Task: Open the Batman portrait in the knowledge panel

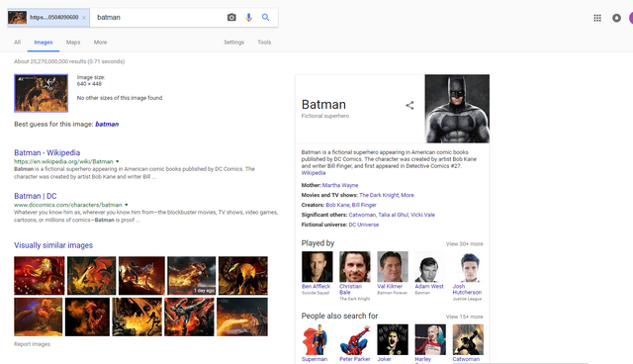Action: pyautogui.click(x=457, y=109)
